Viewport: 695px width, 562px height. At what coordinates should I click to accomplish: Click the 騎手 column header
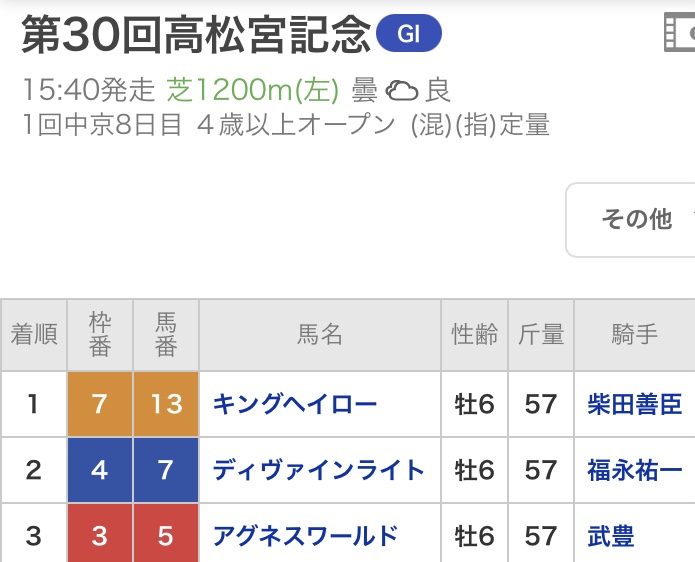pyautogui.click(x=635, y=335)
